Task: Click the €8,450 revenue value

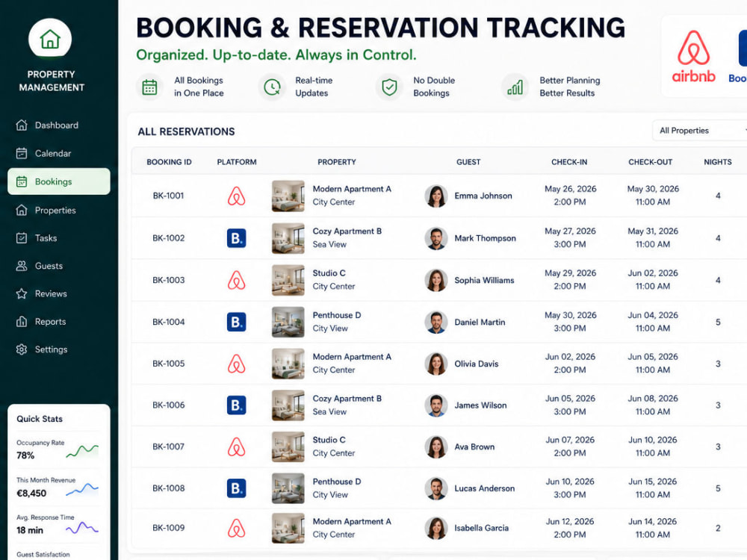Action: 31,494
